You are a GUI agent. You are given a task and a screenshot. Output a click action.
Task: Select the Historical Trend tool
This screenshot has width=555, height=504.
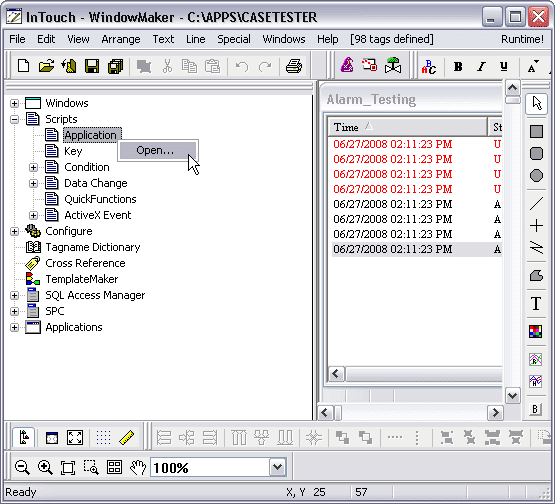[x=536, y=382]
